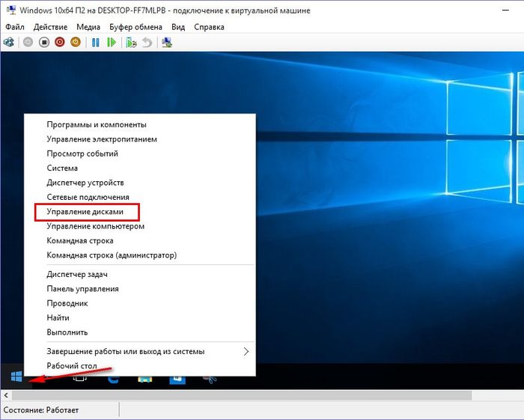
Task: Click the horizontal scrollbar thumb
Action: point(242,395)
